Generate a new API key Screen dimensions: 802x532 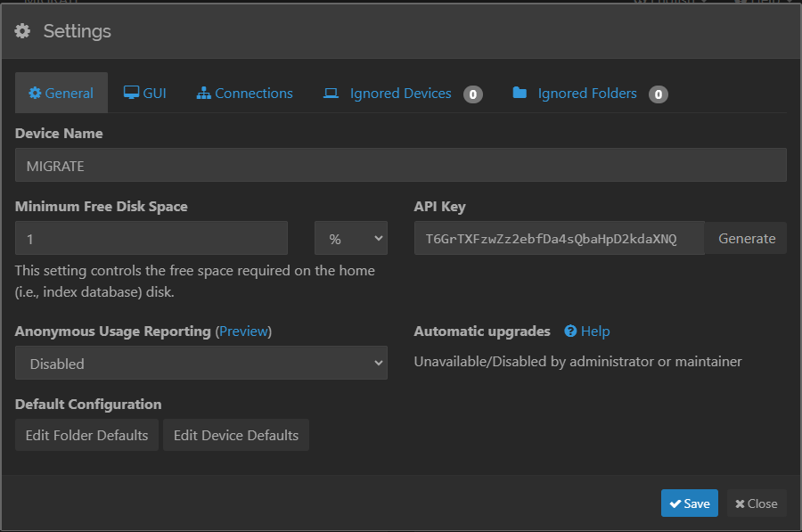tap(746, 239)
